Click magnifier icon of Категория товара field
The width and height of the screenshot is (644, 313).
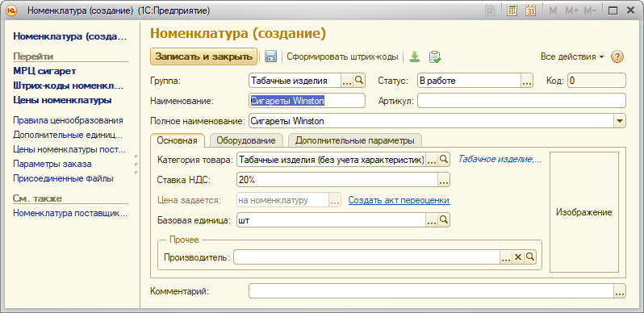click(x=444, y=160)
